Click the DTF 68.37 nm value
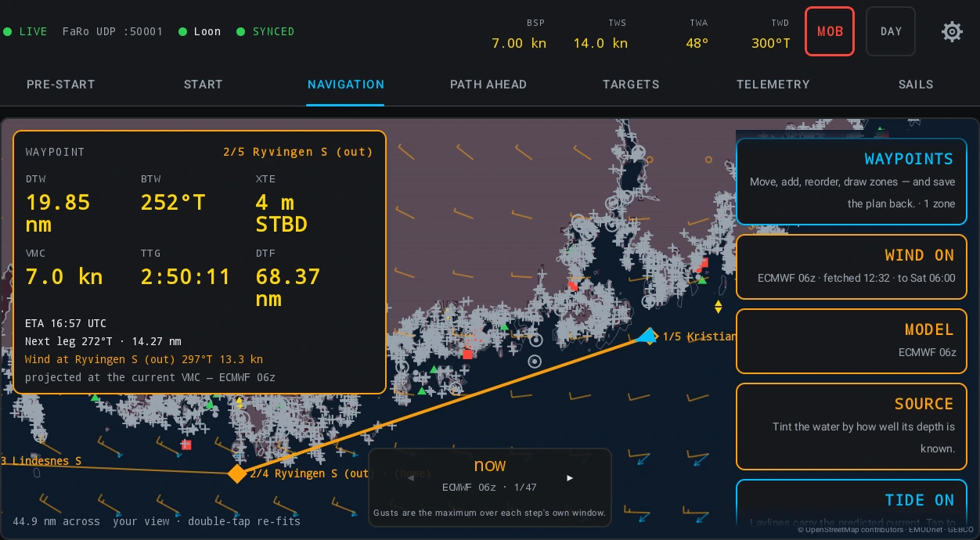 (x=288, y=288)
